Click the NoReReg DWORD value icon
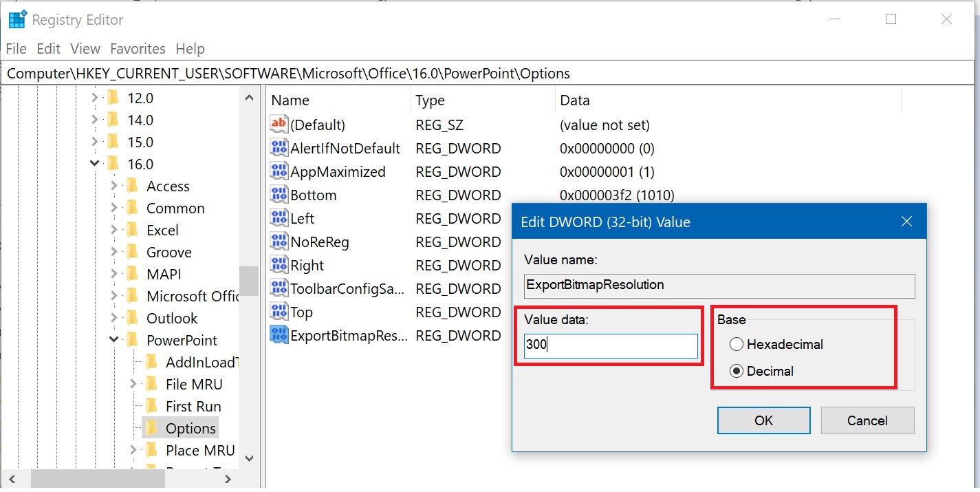Viewport: 980px width, 492px height. [x=279, y=242]
